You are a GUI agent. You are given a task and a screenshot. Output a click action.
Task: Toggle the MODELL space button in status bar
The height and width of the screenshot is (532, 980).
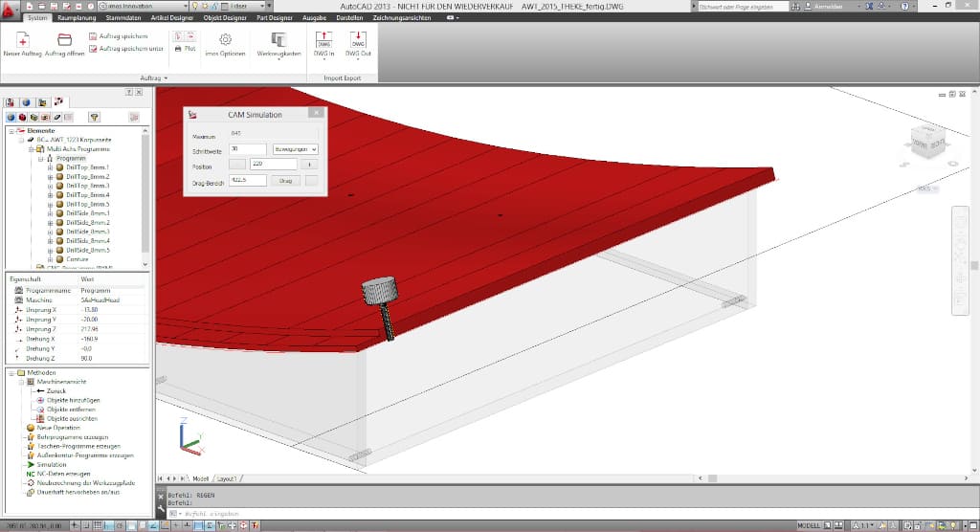pyautogui.click(x=808, y=525)
